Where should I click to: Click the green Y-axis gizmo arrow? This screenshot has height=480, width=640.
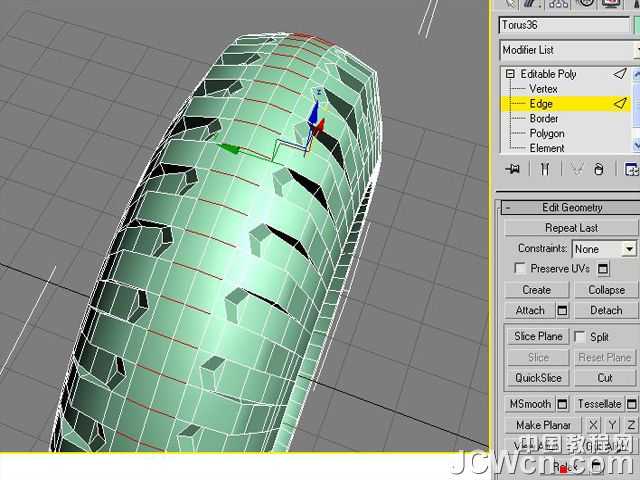pyautogui.click(x=229, y=149)
